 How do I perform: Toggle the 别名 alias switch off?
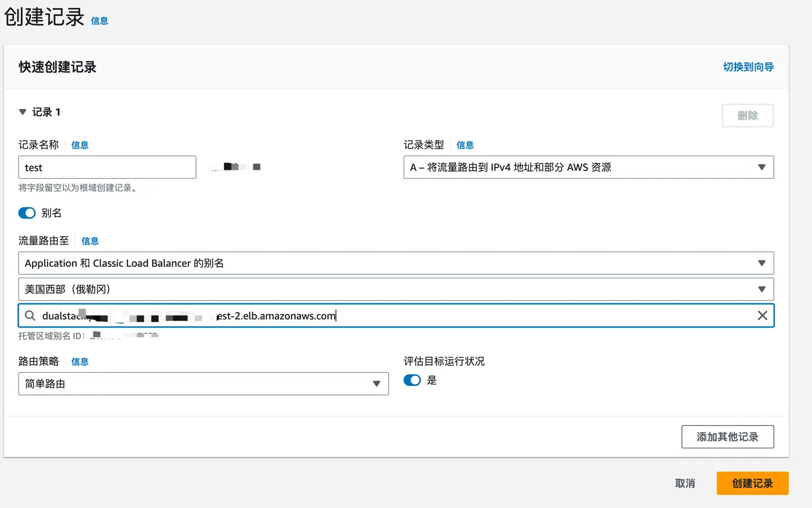pyautogui.click(x=27, y=213)
